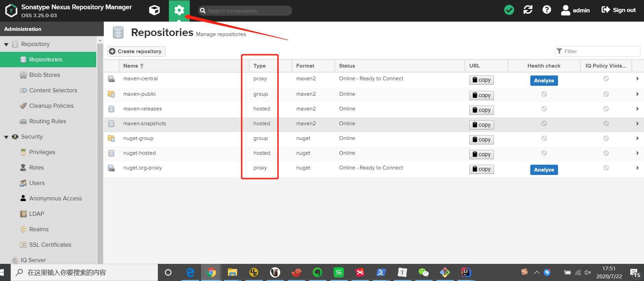Open the Browse cube icon in header
The height and width of the screenshot is (281, 644).
coord(154,10)
